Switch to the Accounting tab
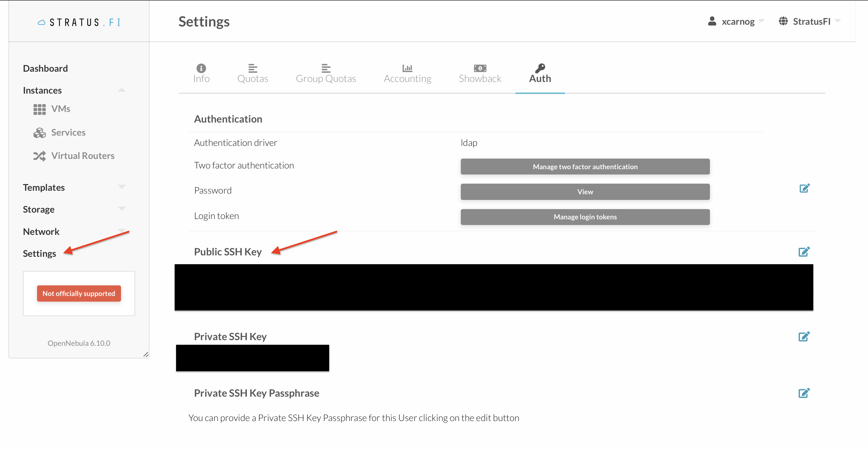This screenshot has width=868, height=450. point(408,73)
